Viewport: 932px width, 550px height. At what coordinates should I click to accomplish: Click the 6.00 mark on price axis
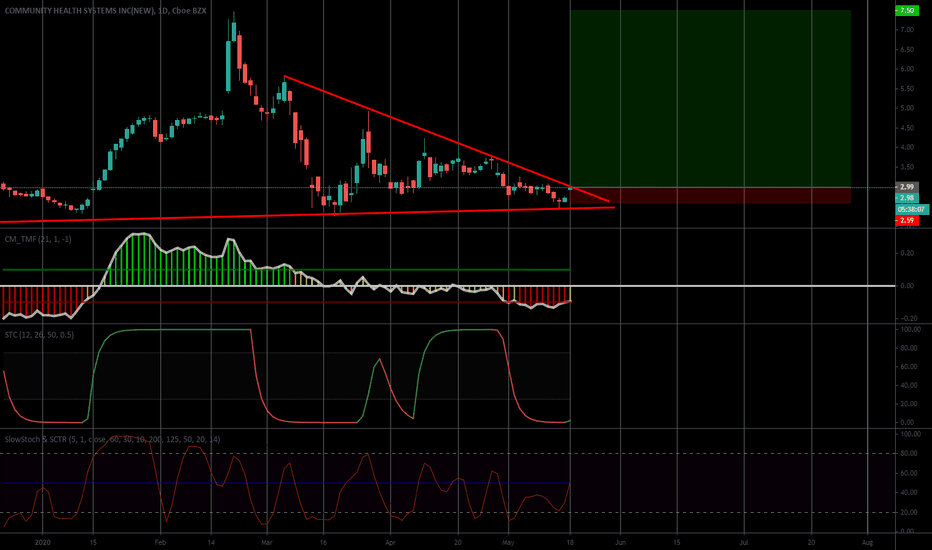(906, 69)
